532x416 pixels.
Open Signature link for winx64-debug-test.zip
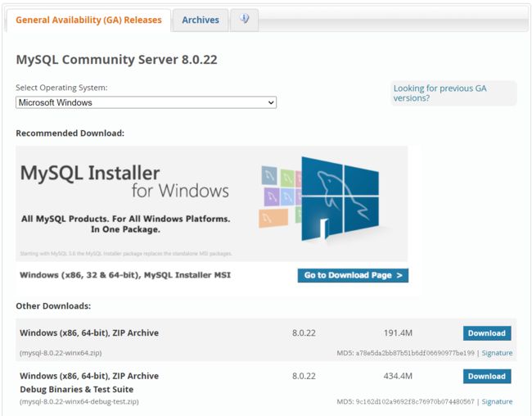point(497,401)
